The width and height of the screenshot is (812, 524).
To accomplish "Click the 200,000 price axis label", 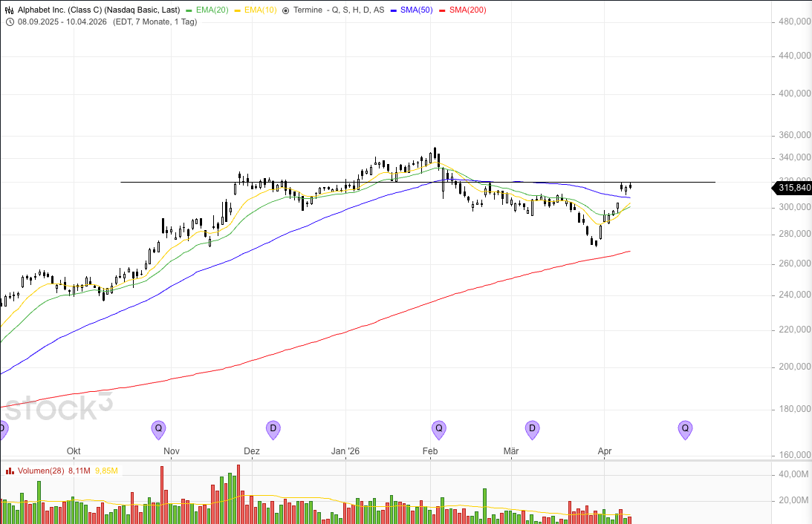I will point(794,367).
